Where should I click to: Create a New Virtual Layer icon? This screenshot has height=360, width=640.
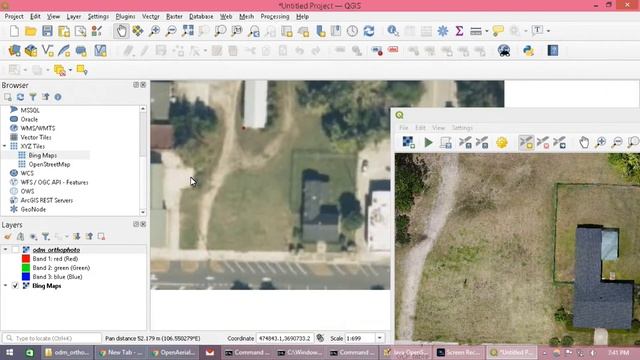coord(100,51)
